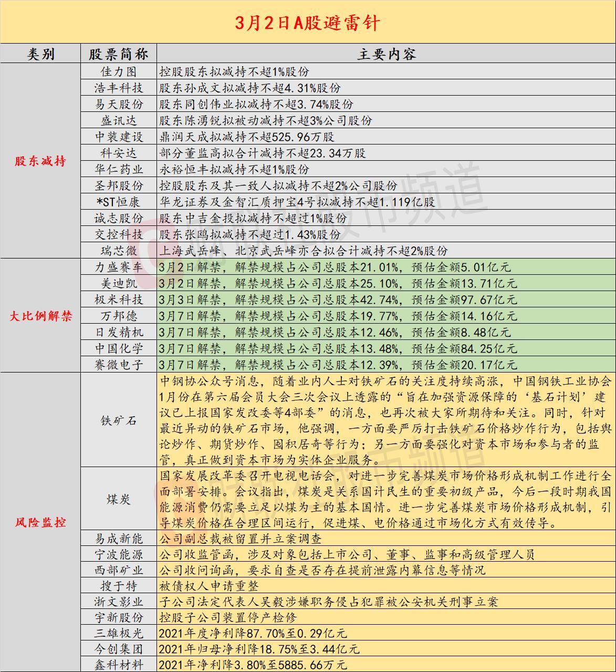Click '控股子公司装置停产检修' content
This screenshot has height=672, width=616.
click(x=228, y=617)
